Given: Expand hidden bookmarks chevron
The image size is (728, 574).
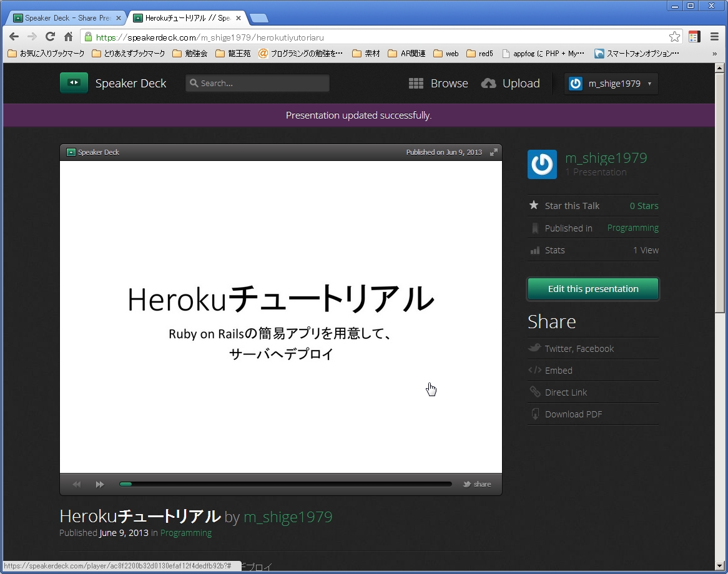Looking at the screenshot, I should click(x=714, y=54).
